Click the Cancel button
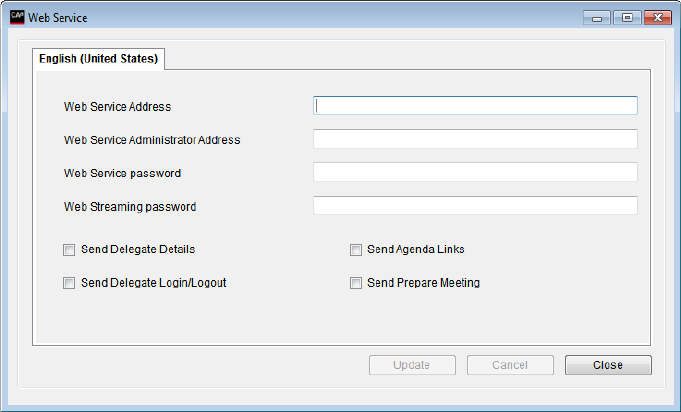Viewport: 681px width, 412px height. click(x=510, y=365)
